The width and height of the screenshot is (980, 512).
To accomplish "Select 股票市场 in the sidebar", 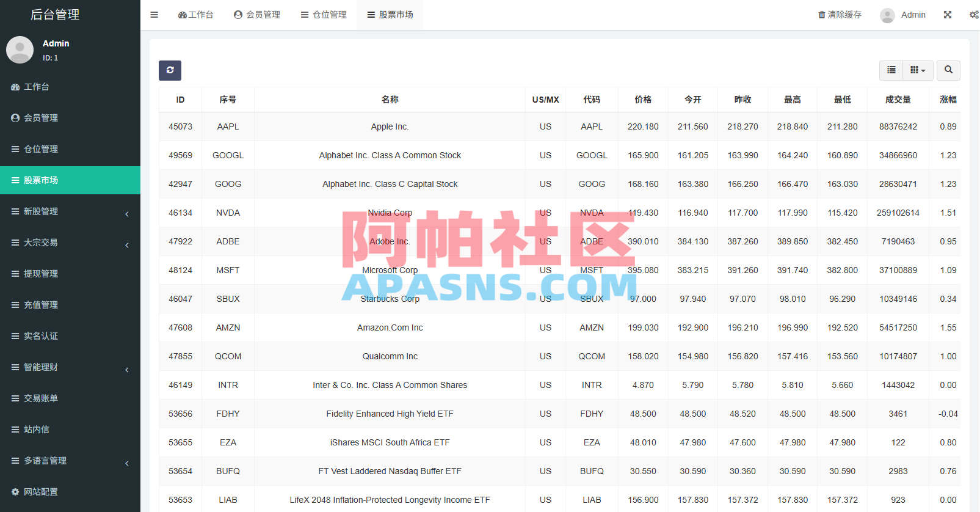I will point(70,180).
